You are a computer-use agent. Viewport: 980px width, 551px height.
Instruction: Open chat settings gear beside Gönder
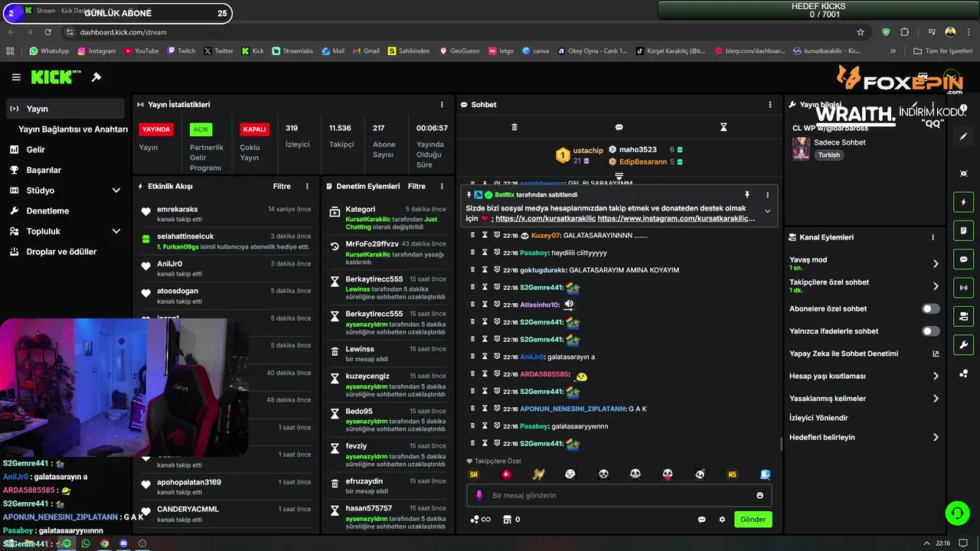click(x=722, y=520)
